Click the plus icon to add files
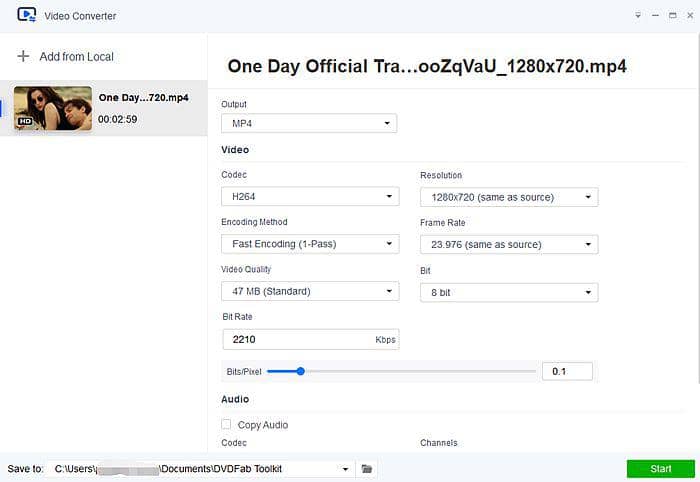The image size is (700, 482). tap(23, 57)
